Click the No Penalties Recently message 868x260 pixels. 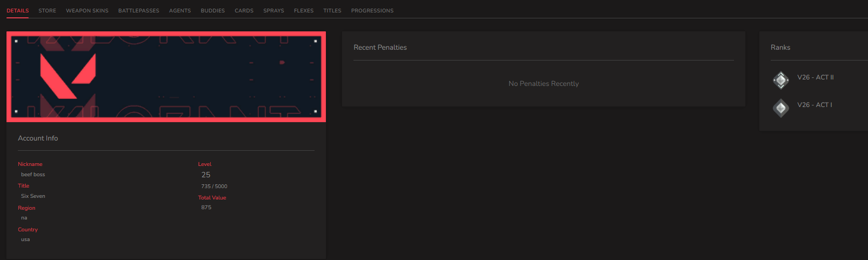click(544, 84)
